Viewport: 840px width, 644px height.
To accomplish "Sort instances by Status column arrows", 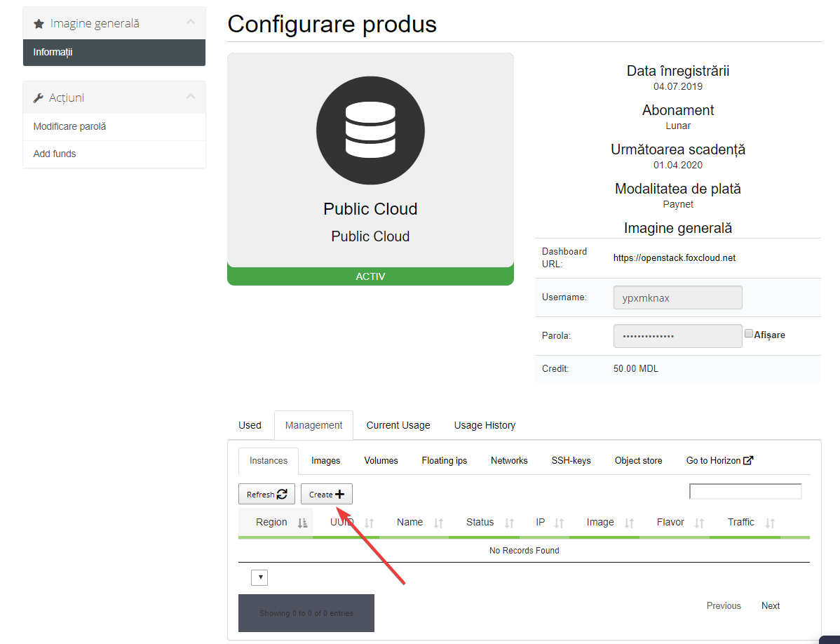I will tap(510, 523).
